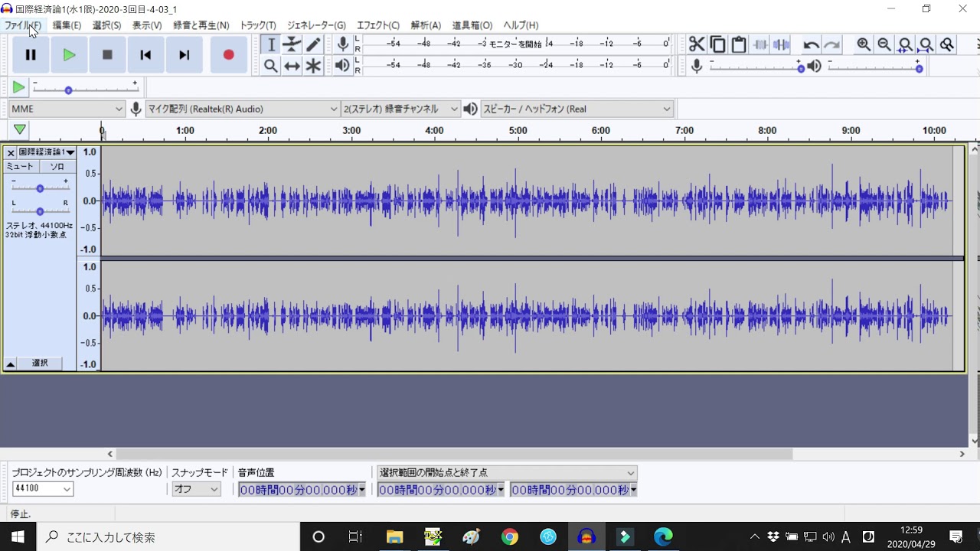The width and height of the screenshot is (980, 551).
Task: Click the recording meter microphone icon
Action: [x=343, y=44]
